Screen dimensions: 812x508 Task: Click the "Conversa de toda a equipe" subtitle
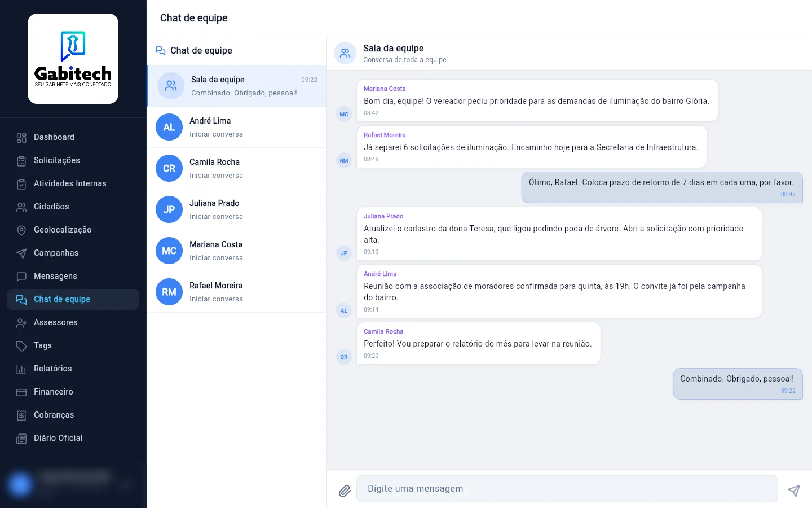tap(405, 60)
